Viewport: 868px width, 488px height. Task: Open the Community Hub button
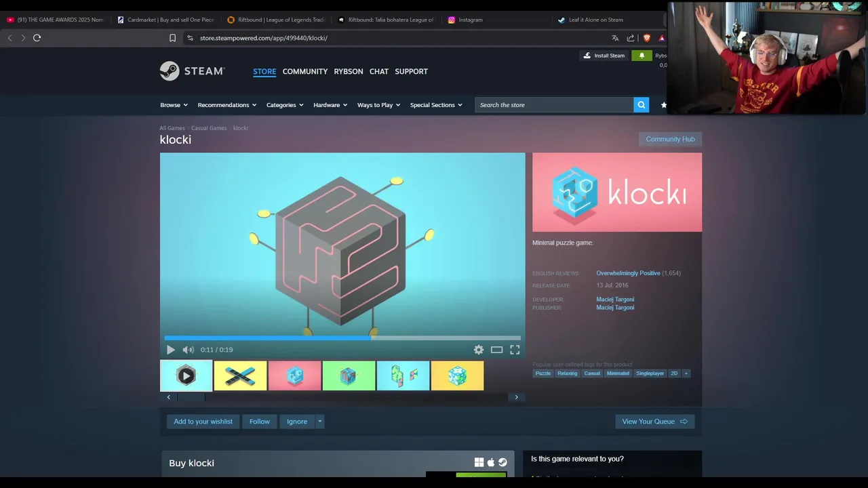(670, 139)
